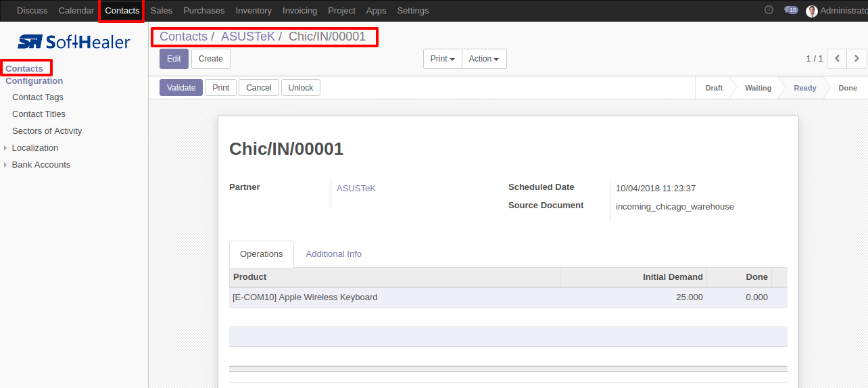Image resolution: width=868 pixels, height=388 pixels.
Task: Click the Administrator avatar picture
Action: click(812, 11)
